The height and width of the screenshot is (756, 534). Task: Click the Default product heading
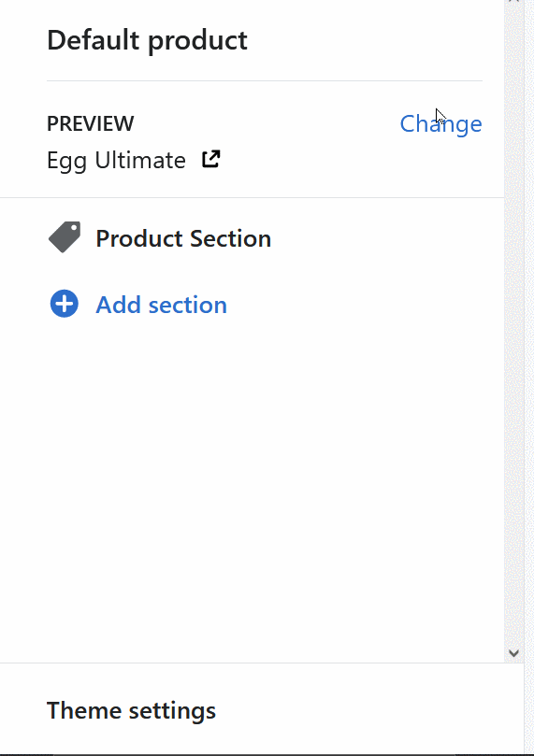pyautogui.click(x=147, y=39)
